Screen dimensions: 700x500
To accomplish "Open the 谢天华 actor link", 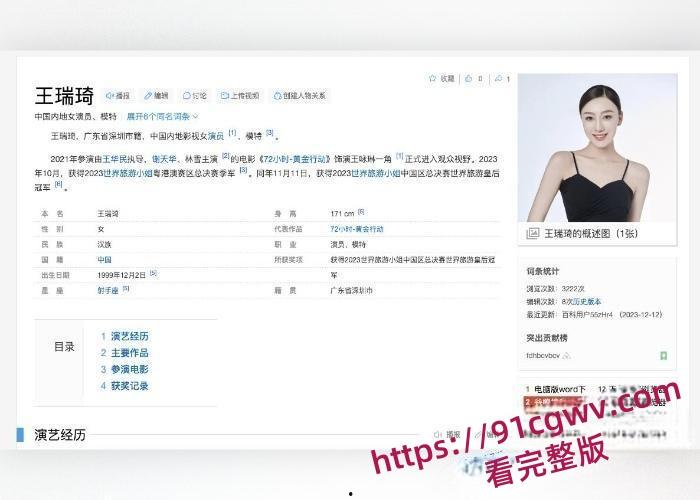I will click(164, 159).
